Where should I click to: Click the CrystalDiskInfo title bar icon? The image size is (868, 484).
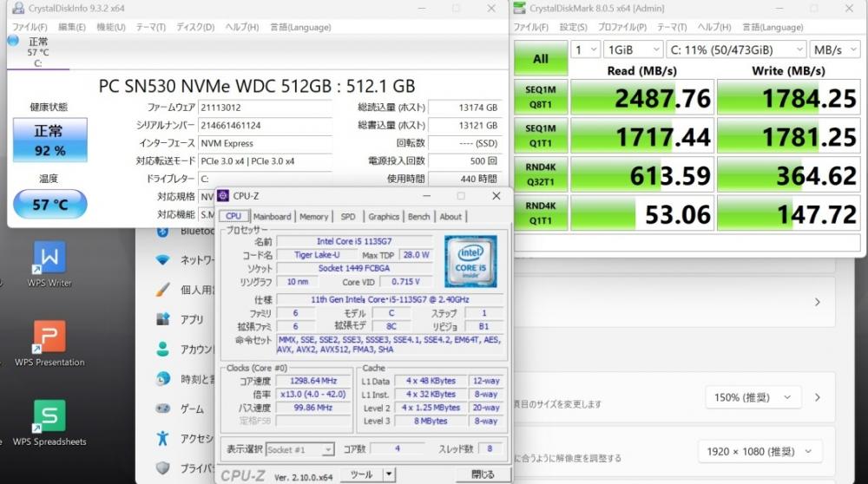(x=18, y=9)
